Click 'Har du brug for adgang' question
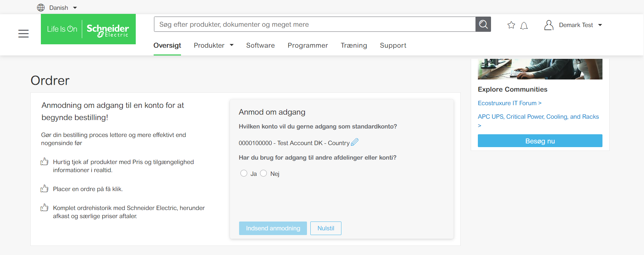This screenshot has height=255, width=644. (x=317, y=158)
